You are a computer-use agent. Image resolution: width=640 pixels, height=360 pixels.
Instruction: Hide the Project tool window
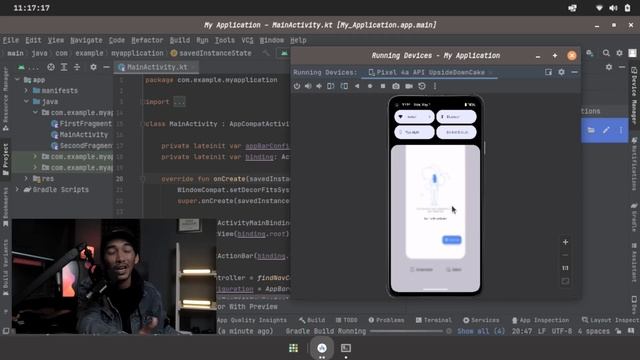click(x=106, y=67)
